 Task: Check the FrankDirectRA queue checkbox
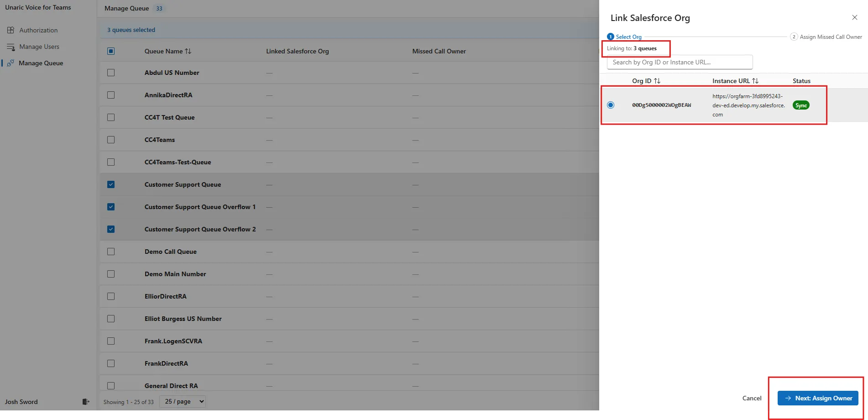tap(111, 363)
